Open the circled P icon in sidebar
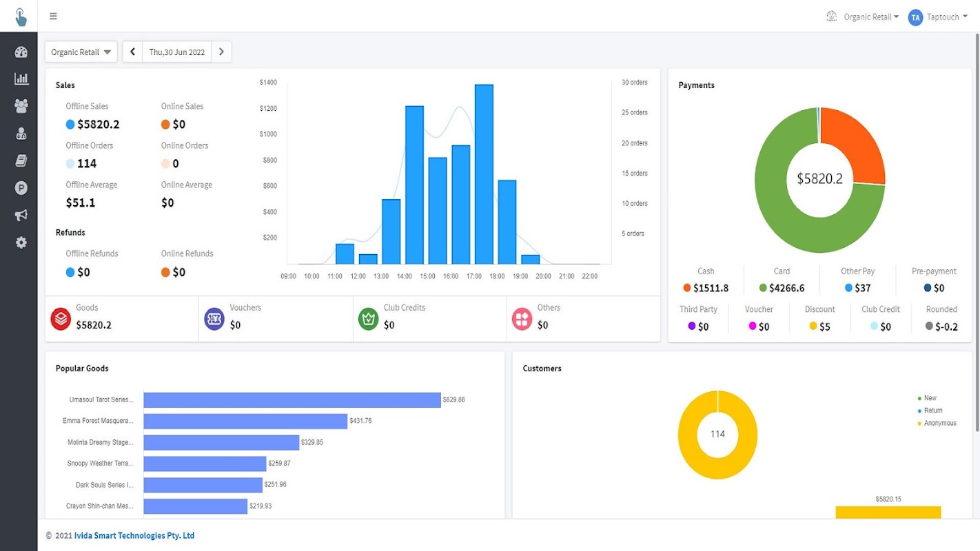This screenshot has width=980, height=551. (21, 188)
